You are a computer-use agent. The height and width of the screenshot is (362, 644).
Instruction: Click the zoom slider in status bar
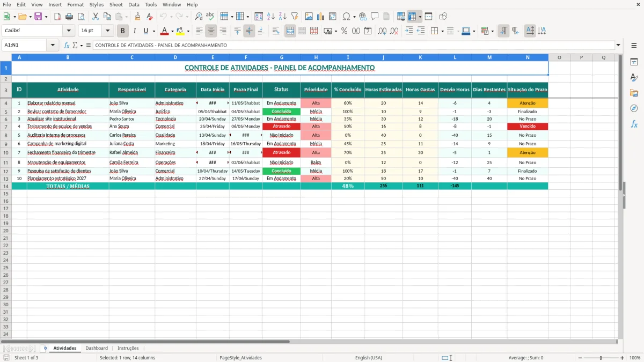pyautogui.click(x=601, y=358)
